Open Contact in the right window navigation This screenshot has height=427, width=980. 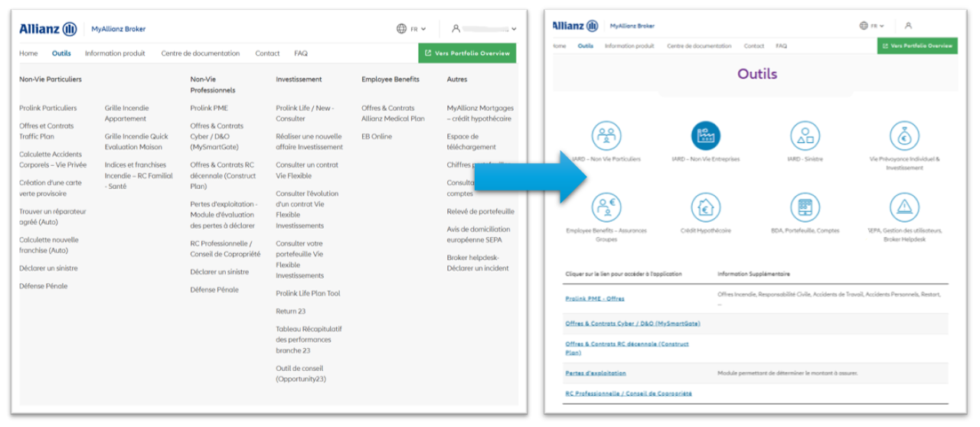click(x=754, y=46)
